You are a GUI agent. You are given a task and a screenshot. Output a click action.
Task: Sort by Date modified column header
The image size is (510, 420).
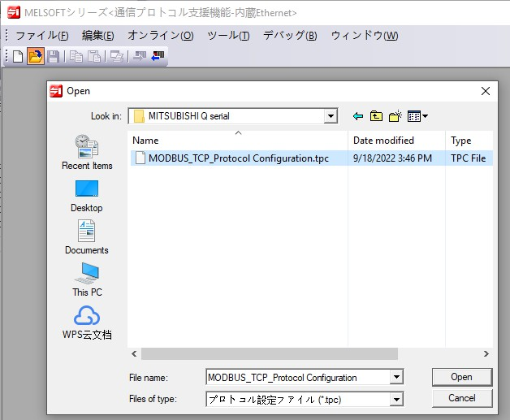click(396, 141)
